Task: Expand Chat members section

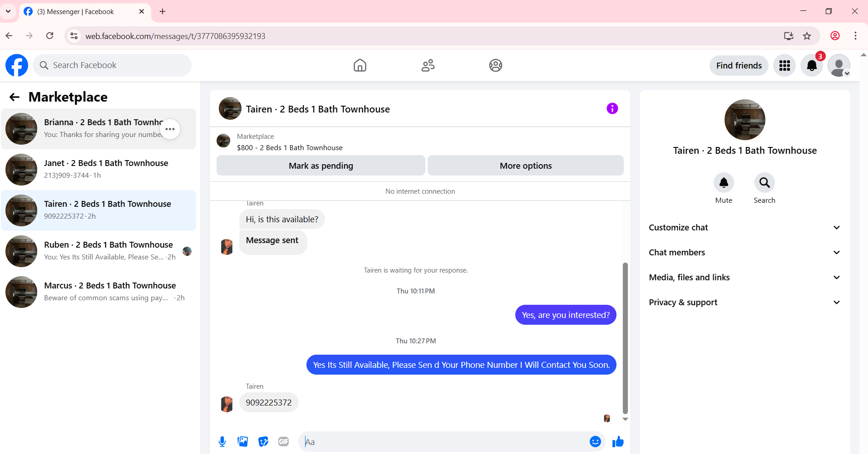Action: [745, 253]
